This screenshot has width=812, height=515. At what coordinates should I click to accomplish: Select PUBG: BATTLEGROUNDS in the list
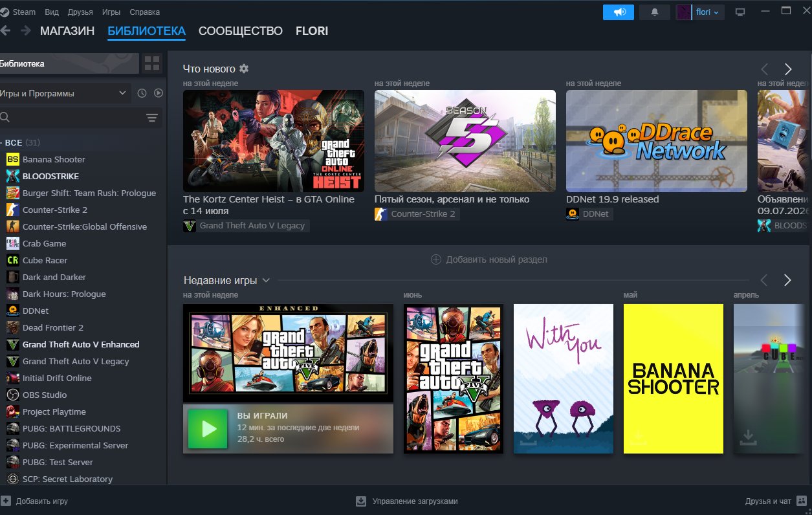(83, 428)
